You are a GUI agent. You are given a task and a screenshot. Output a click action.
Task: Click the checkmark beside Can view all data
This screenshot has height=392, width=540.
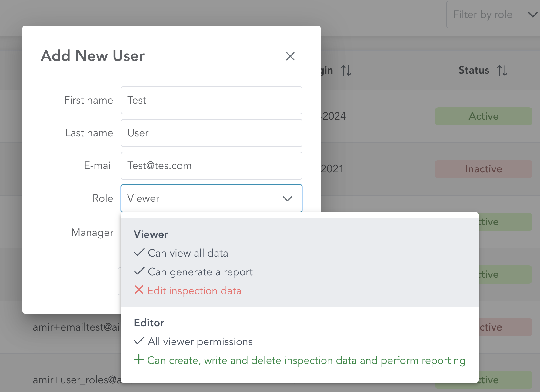click(x=139, y=252)
